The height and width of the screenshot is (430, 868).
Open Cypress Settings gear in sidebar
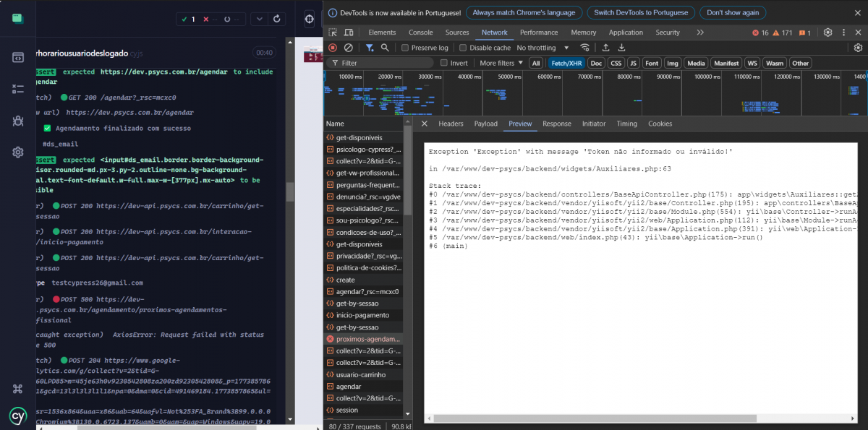[x=18, y=152]
